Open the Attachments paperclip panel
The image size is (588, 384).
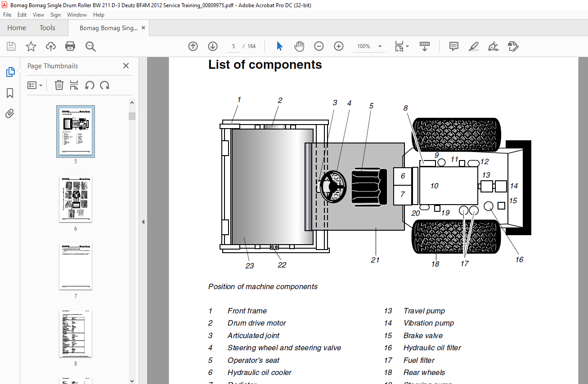10,113
